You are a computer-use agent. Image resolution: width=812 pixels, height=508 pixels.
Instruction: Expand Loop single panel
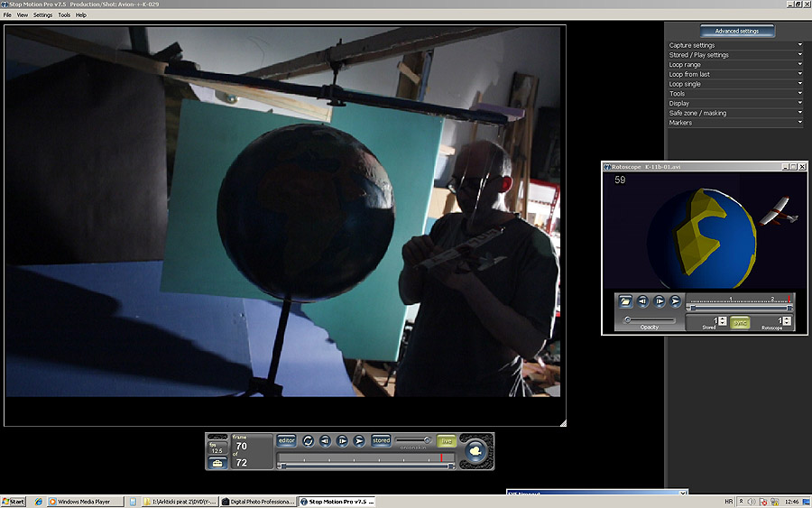(735, 84)
